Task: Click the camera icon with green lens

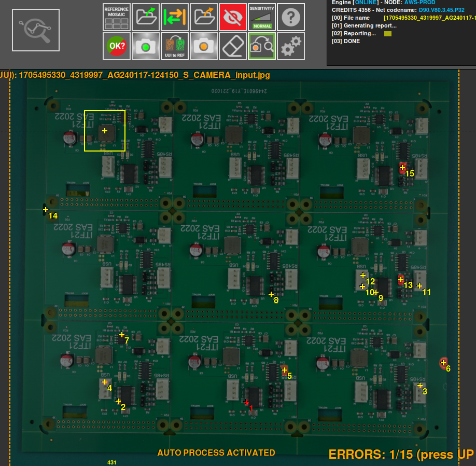Action: (145, 46)
